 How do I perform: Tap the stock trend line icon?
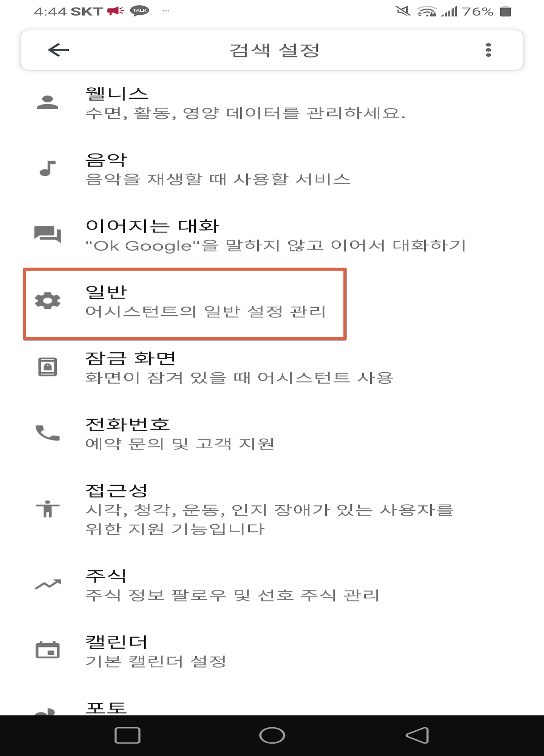(x=48, y=584)
